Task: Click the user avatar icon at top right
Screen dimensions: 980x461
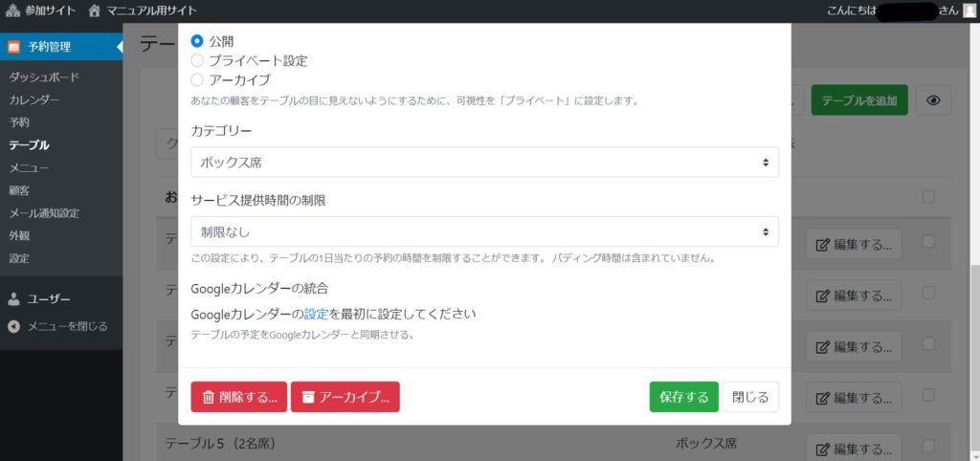Action: [969, 11]
